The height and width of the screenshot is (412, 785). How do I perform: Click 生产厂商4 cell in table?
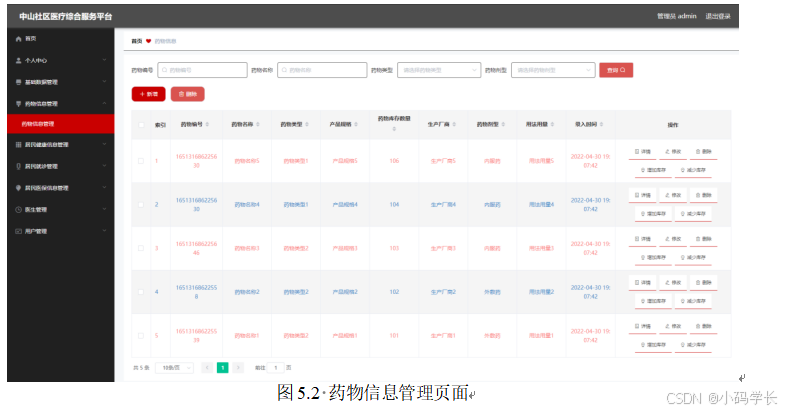pos(443,205)
